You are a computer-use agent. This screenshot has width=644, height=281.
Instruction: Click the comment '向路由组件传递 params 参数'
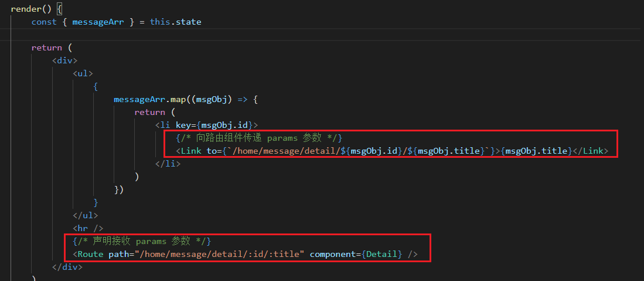259,138
